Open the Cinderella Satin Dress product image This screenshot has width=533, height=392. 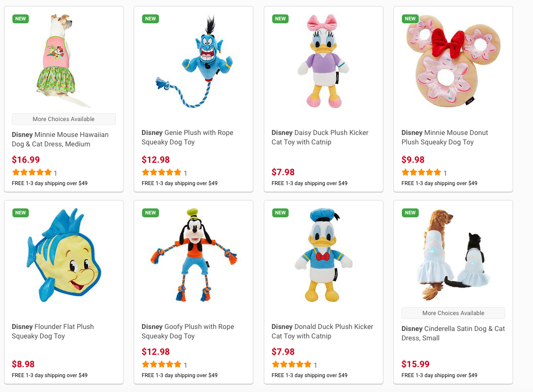[453, 253]
